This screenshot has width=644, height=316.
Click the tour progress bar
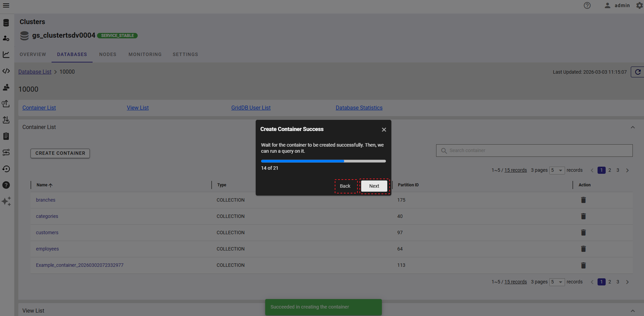click(323, 161)
